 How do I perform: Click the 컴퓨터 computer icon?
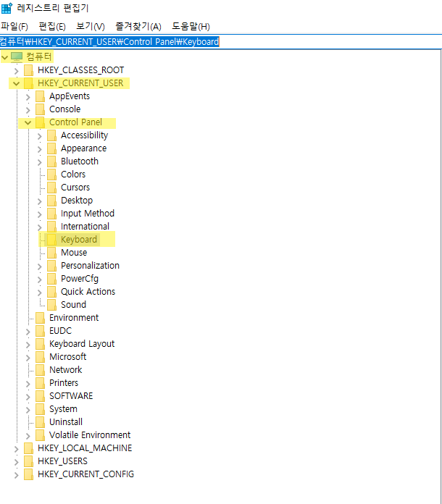point(17,57)
